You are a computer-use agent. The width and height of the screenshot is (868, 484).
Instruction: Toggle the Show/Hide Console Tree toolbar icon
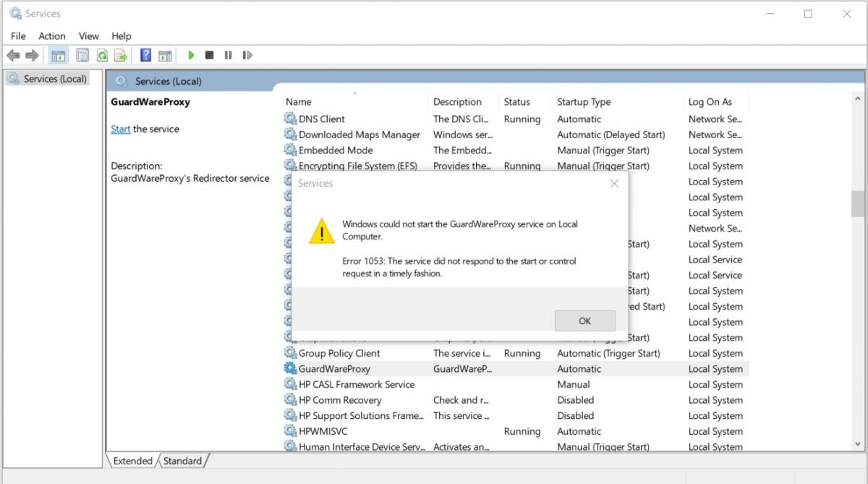tap(59, 55)
